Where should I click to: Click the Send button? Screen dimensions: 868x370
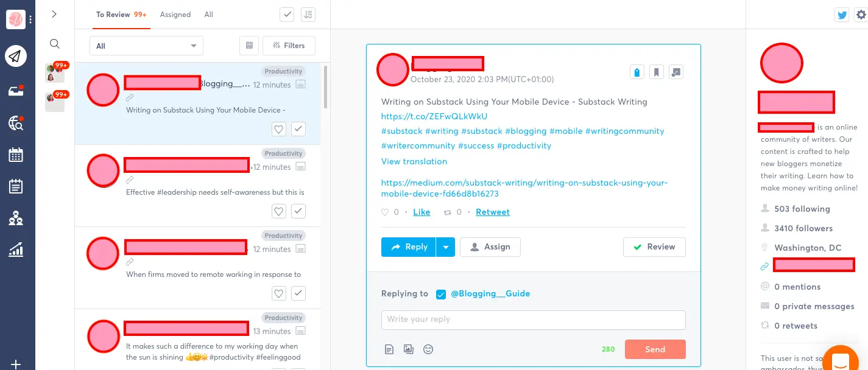(655, 349)
